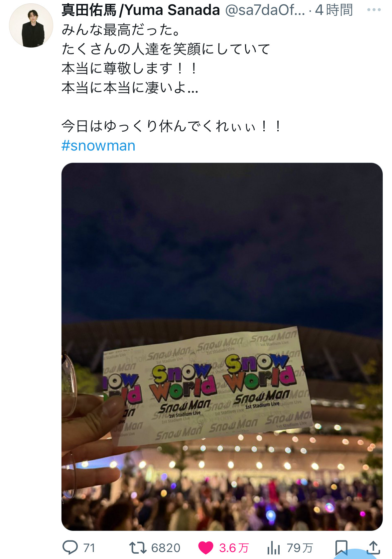Open view analytics bar chart icon

coord(274,548)
